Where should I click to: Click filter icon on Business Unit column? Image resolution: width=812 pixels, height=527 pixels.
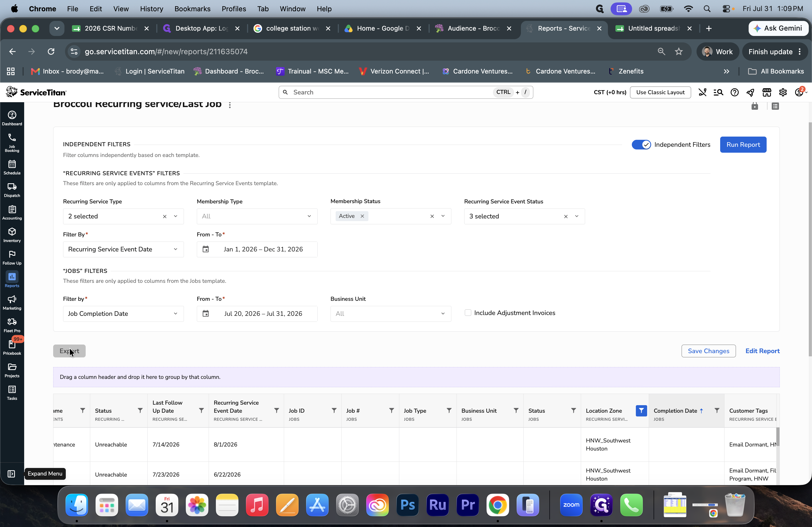pyautogui.click(x=516, y=411)
